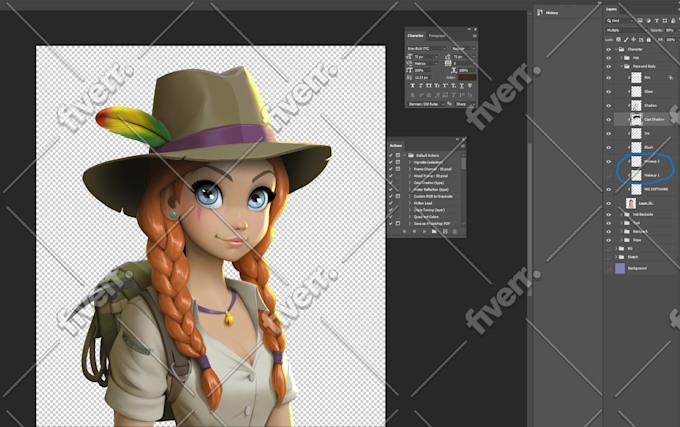This screenshot has width=680, height=427.
Task: Select the Character tab
Action: coord(415,36)
